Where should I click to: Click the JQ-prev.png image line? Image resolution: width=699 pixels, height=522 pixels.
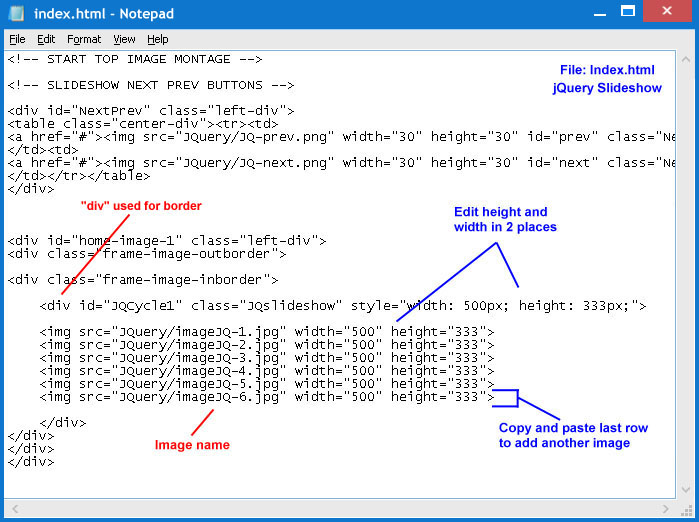(x=341, y=136)
